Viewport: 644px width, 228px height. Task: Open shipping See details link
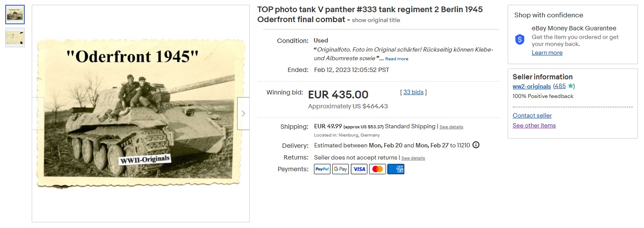pos(451,127)
